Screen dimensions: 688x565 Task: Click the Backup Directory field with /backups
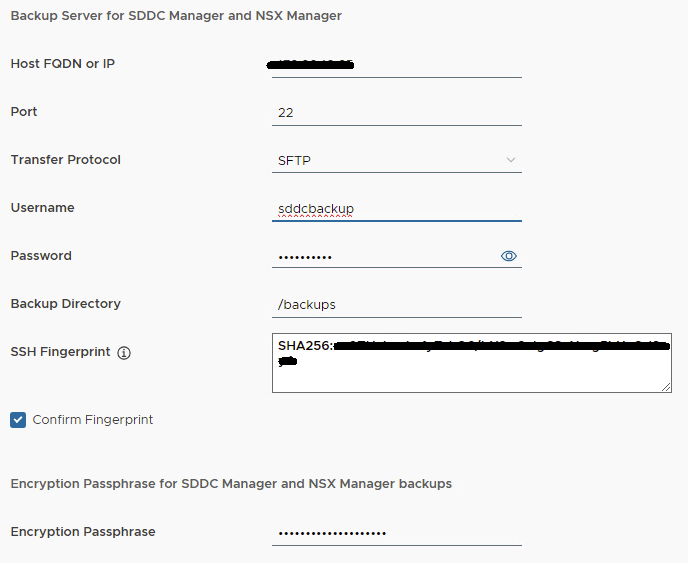coord(396,305)
